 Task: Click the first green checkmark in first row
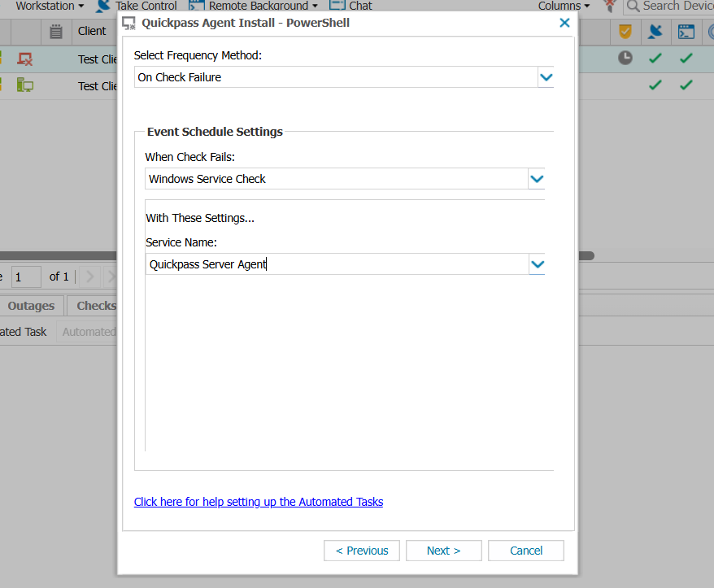tap(655, 58)
